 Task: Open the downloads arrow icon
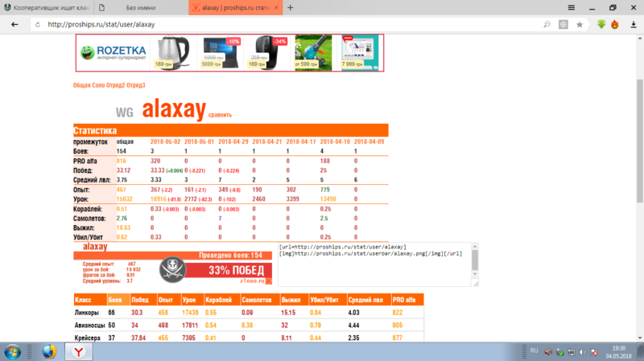(634, 25)
